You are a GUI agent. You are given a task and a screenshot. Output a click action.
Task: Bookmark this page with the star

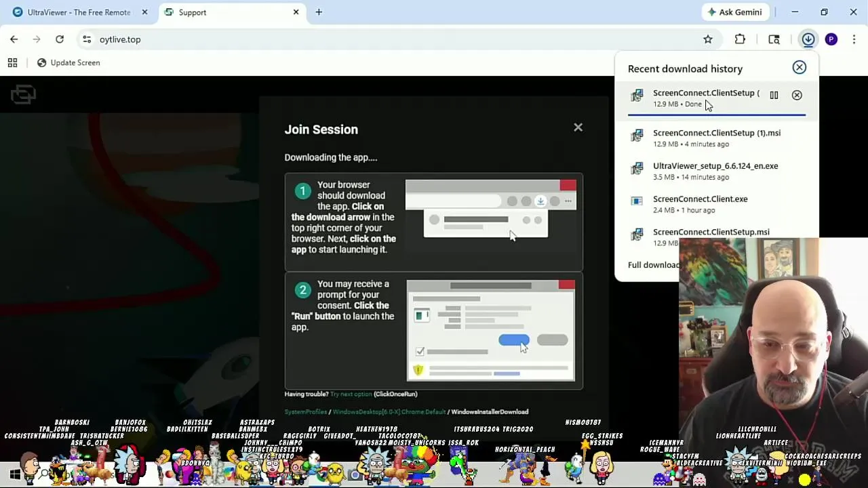708,39
